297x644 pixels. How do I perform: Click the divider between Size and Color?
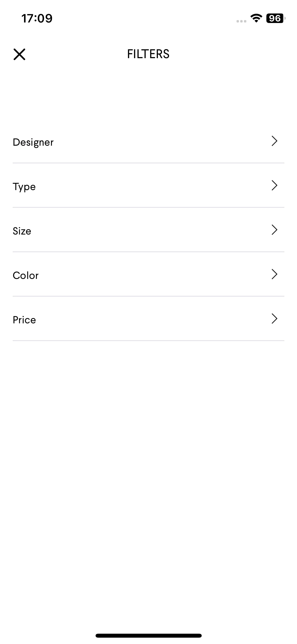(x=148, y=252)
